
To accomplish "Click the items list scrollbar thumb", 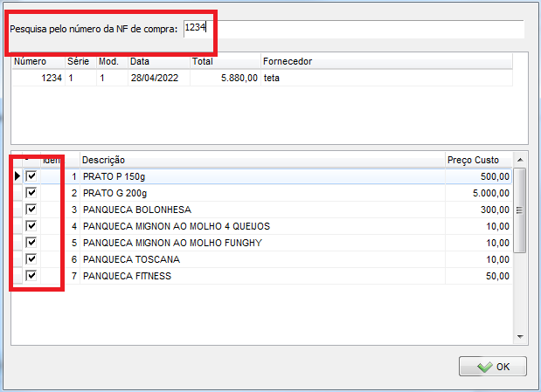I will (x=520, y=210).
